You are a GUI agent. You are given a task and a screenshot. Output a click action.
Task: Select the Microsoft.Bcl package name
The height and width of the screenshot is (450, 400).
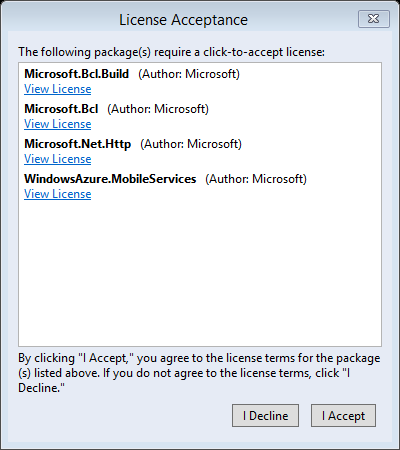(61, 109)
